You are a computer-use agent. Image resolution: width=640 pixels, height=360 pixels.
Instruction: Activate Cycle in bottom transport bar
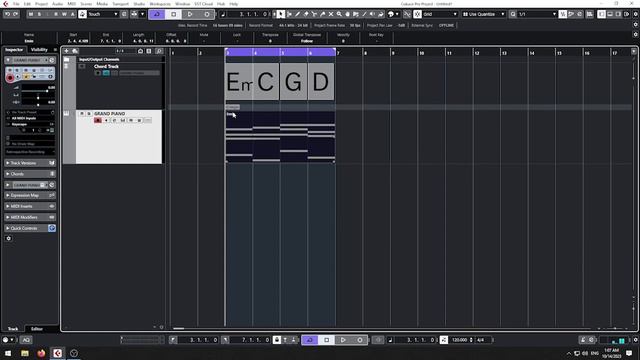click(310, 340)
